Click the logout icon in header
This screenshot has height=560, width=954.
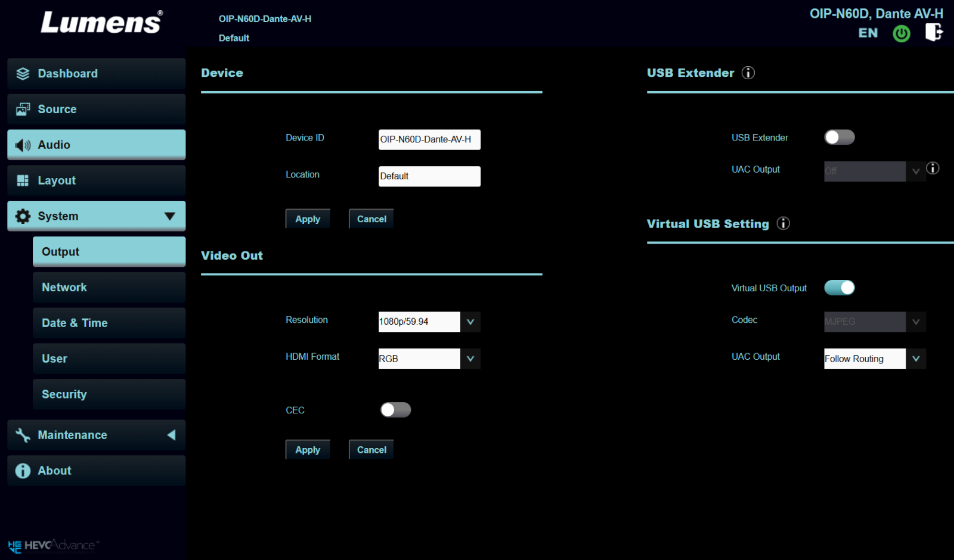click(934, 32)
